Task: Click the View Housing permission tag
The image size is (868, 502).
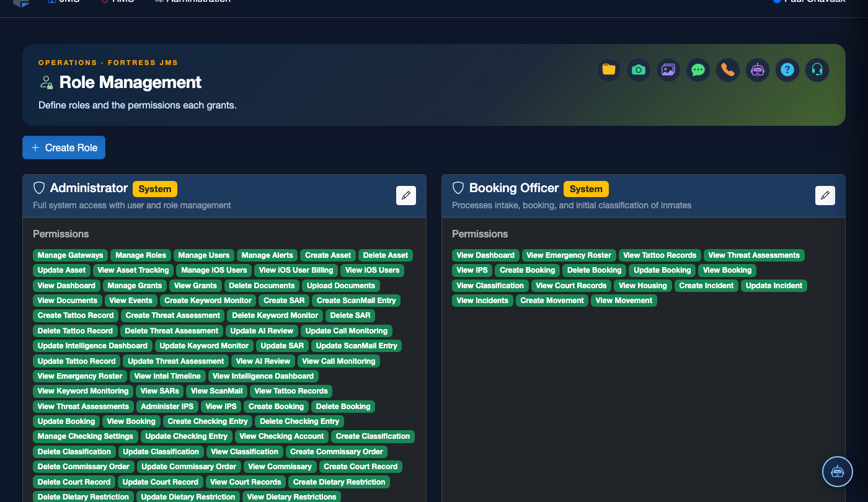Action: point(643,286)
